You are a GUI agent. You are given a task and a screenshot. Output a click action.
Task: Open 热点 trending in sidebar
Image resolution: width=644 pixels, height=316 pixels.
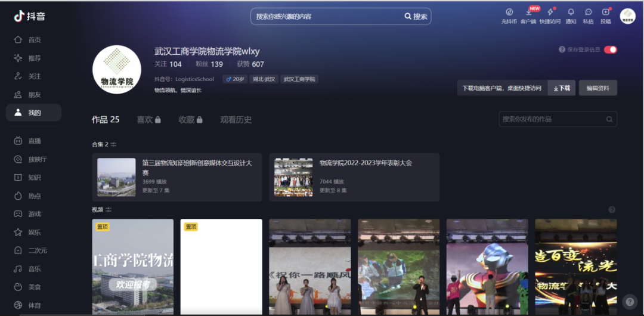34,196
